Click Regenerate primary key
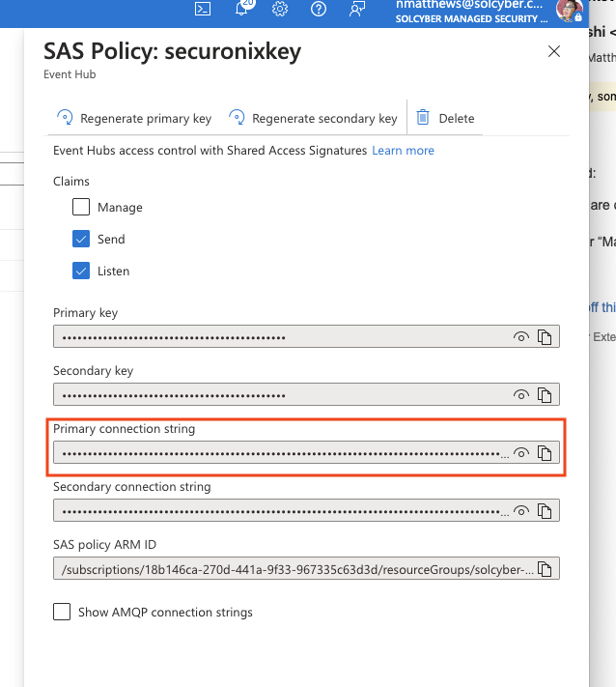 tap(134, 119)
